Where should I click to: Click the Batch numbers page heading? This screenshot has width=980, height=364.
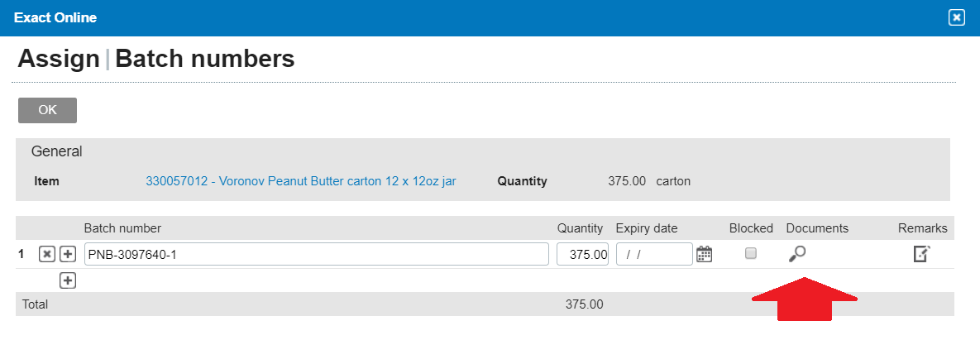coord(204,59)
